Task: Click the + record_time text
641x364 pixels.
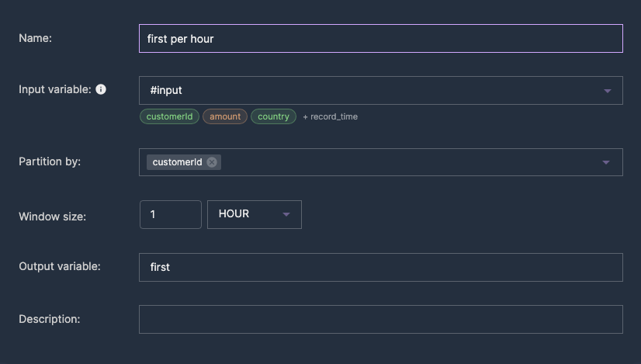Action: click(331, 116)
